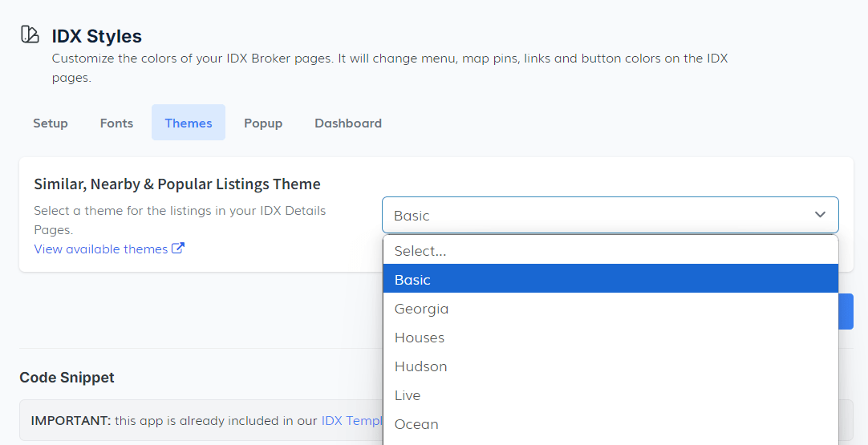
Task: Open the Fonts tab
Action: point(116,123)
